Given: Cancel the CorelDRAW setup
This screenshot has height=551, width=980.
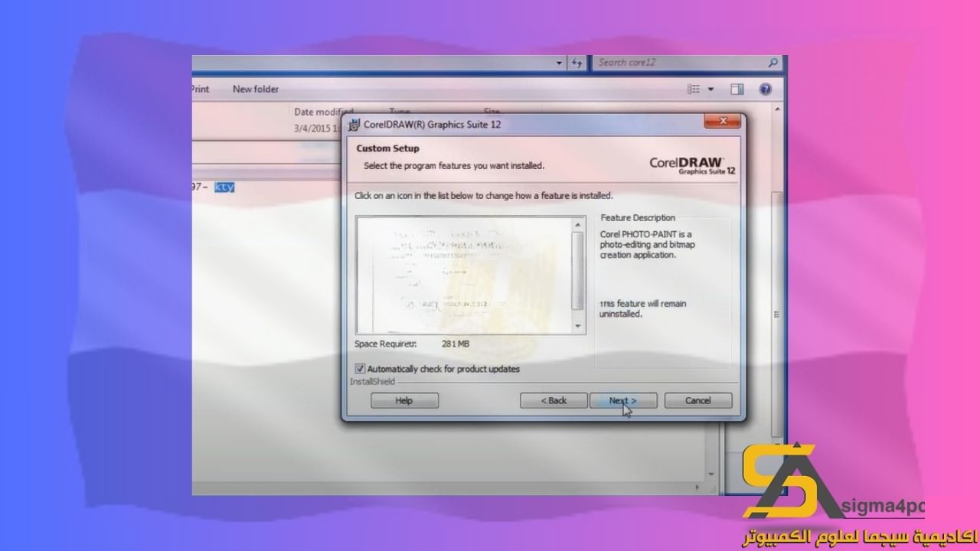Looking at the screenshot, I should (697, 400).
